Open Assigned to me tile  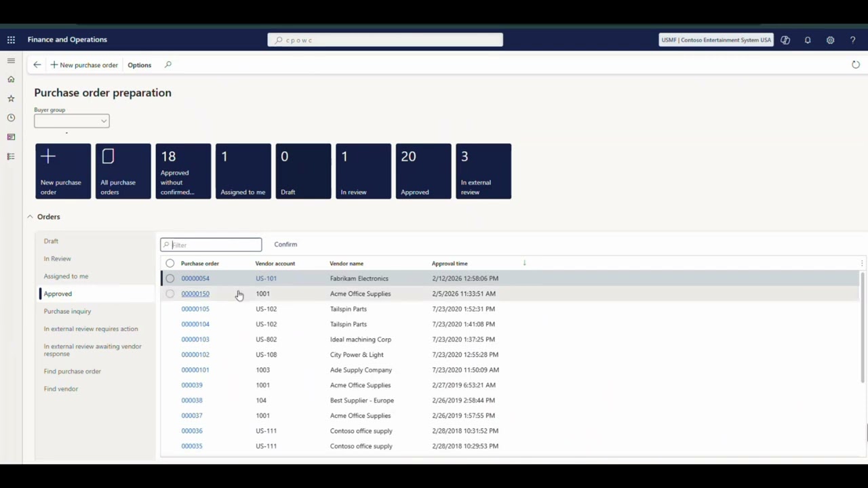coord(243,171)
